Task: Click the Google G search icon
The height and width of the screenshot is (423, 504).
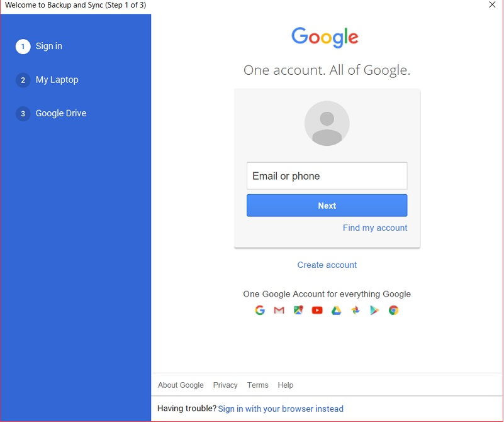Action: pyautogui.click(x=260, y=310)
